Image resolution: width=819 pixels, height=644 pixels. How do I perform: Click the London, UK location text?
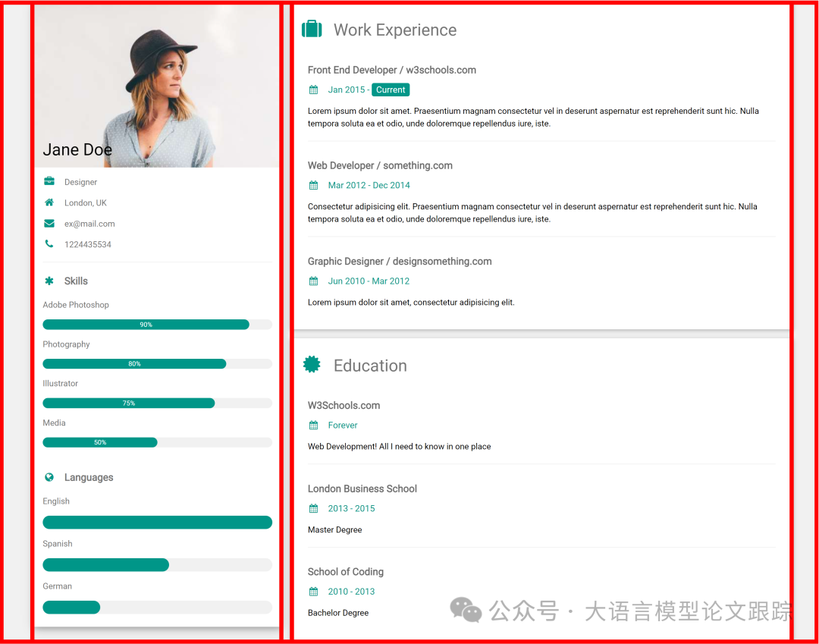pos(85,203)
